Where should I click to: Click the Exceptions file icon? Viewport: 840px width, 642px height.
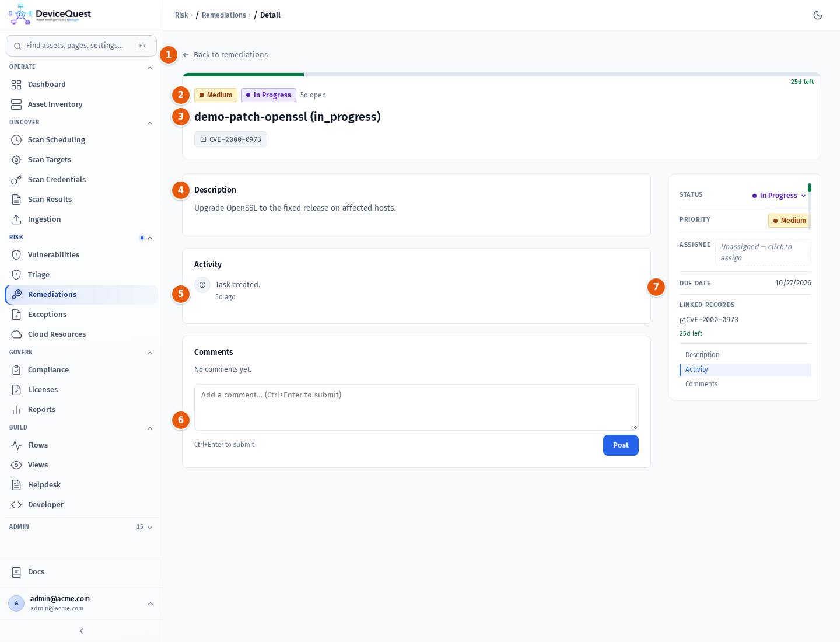16,315
